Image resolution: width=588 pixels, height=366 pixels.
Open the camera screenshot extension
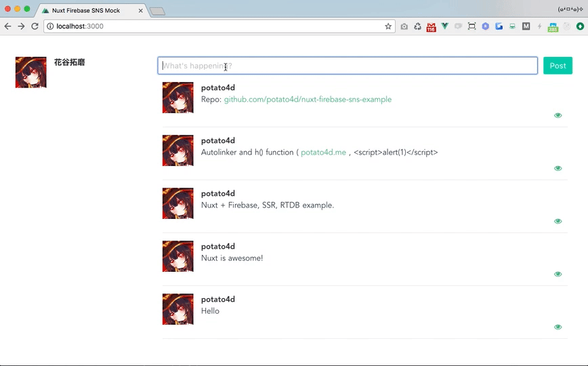(x=404, y=26)
